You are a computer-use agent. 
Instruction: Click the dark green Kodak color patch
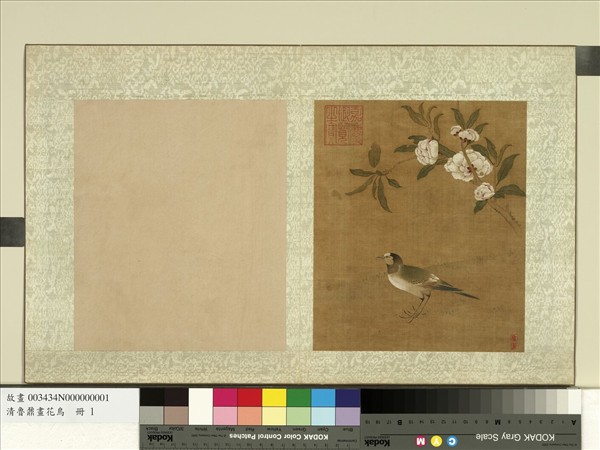(x=299, y=397)
